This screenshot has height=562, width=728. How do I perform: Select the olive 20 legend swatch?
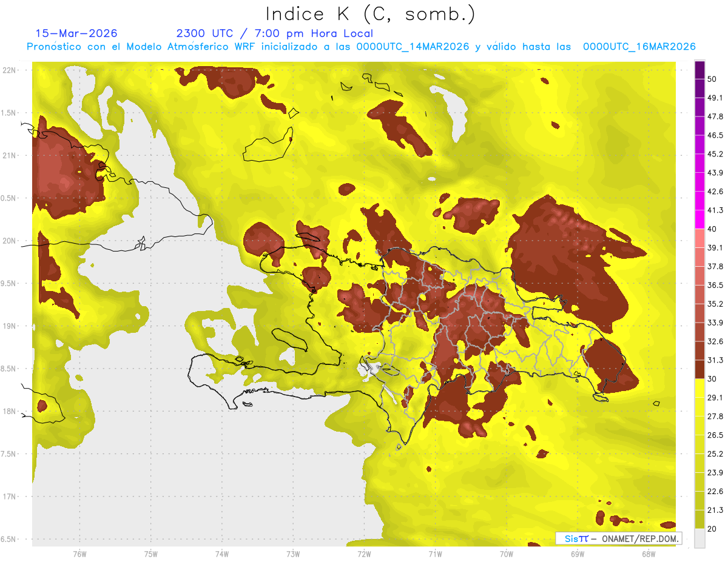(x=699, y=519)
